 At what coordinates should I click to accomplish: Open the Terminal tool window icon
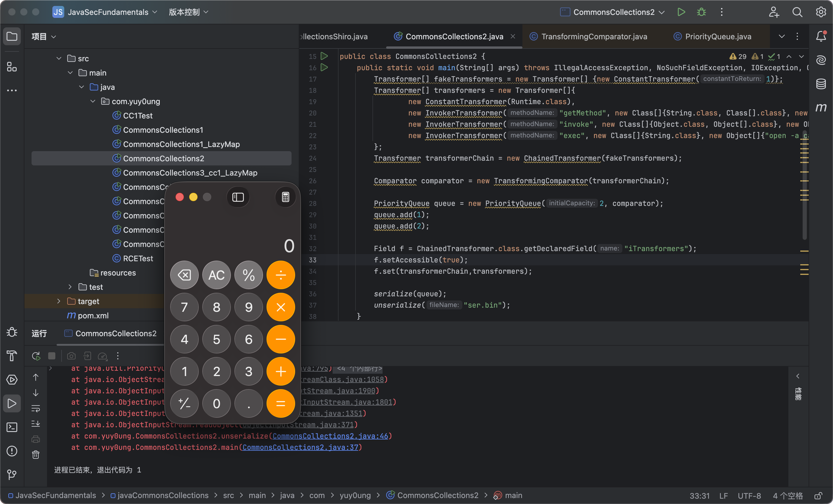coord(12,427)
